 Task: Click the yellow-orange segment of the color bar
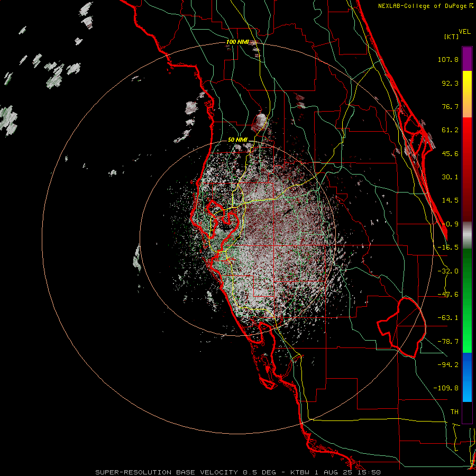[467, 94]
